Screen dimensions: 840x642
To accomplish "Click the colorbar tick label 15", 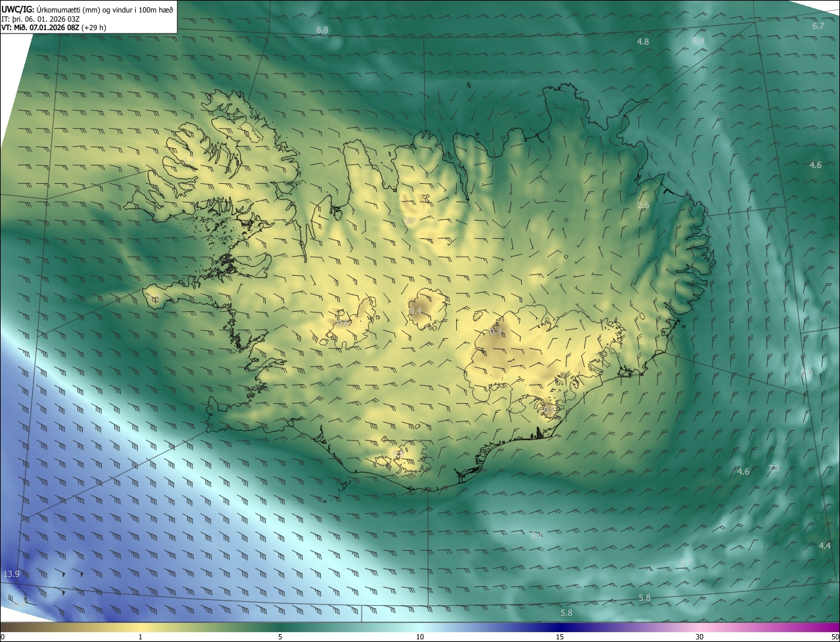I will pyautogui.click(x=560, y=637).
